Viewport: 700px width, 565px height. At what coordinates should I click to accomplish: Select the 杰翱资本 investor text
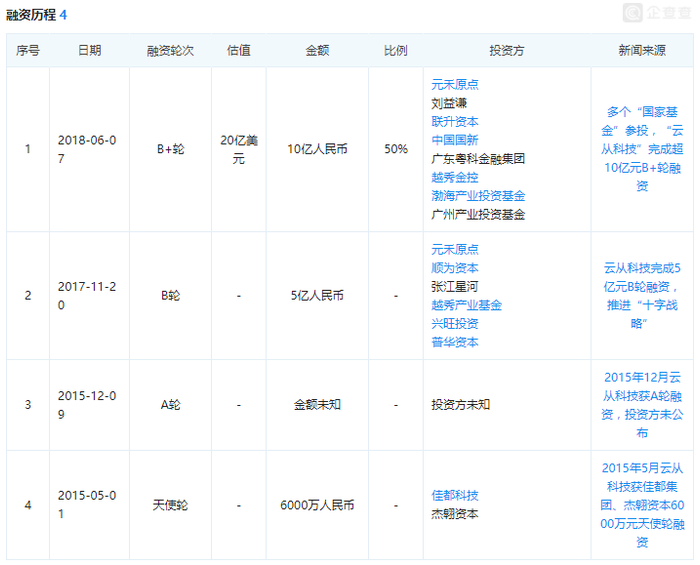[x=454, y=514]
